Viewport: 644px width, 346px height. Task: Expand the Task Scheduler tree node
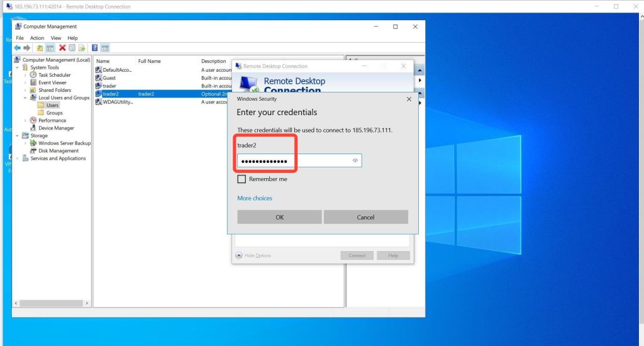click(26, 75)
